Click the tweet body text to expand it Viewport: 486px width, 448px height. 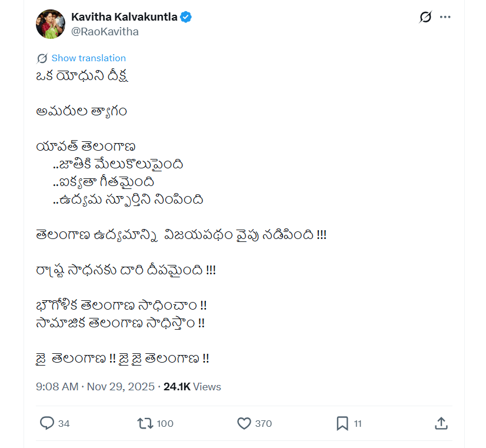point(177,234)
